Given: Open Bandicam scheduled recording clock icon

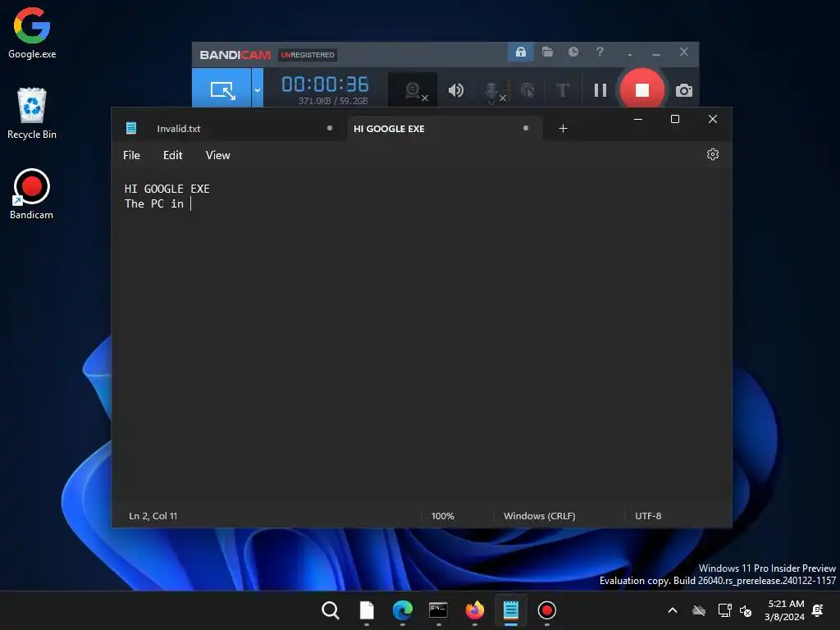Looking at the screenshot, I should tap(573, 52).
